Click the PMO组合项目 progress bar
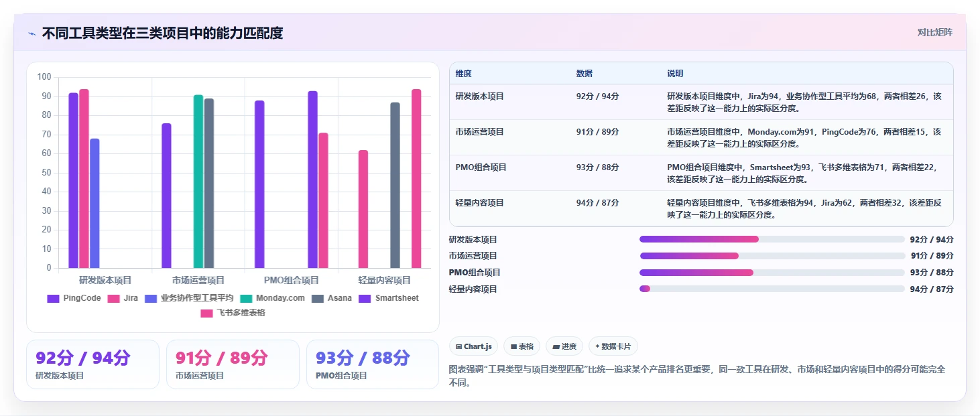This screenshot has width=980, height=416. click(772, 273)
